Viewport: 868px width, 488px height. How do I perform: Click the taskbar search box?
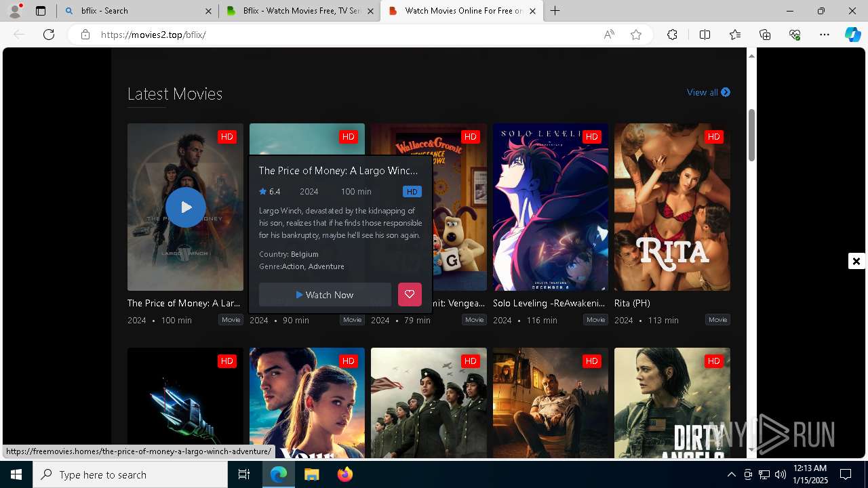coord(130,474)
